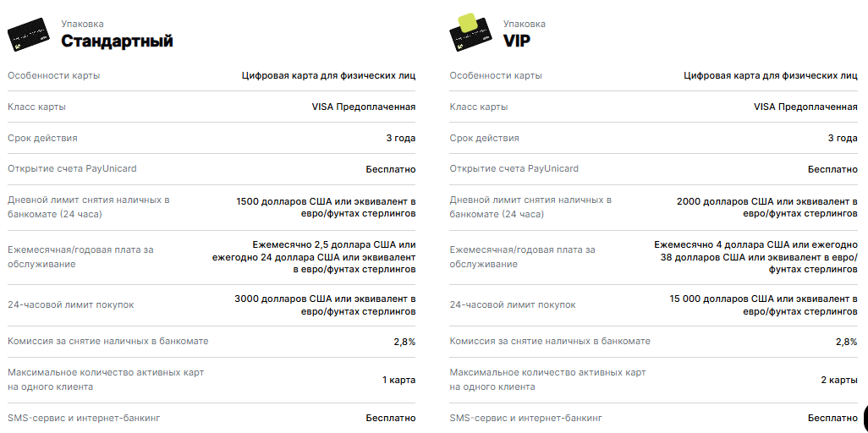Select the 'VIP' package heading

[x=516, y=41]
